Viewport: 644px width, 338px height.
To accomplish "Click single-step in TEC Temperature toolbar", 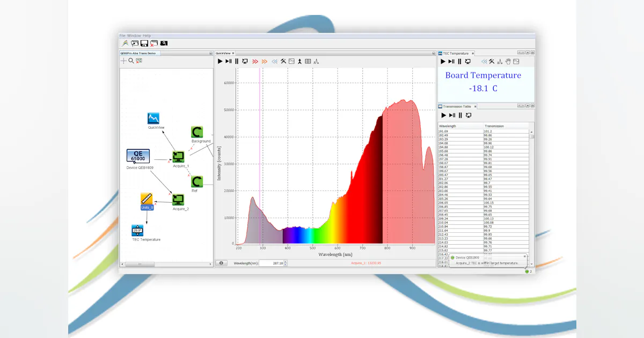I will [452, 62].
